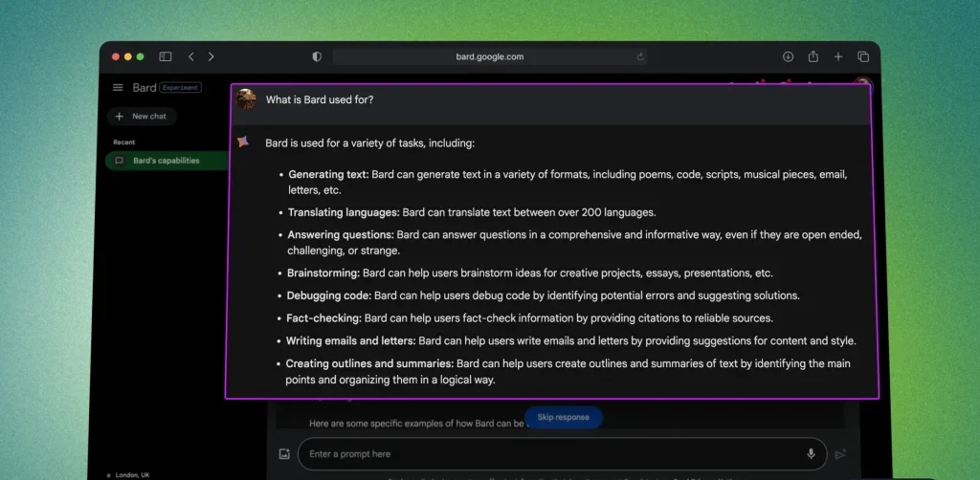
Task: Reload the bard.google.com page
Action: pos(640,56)
